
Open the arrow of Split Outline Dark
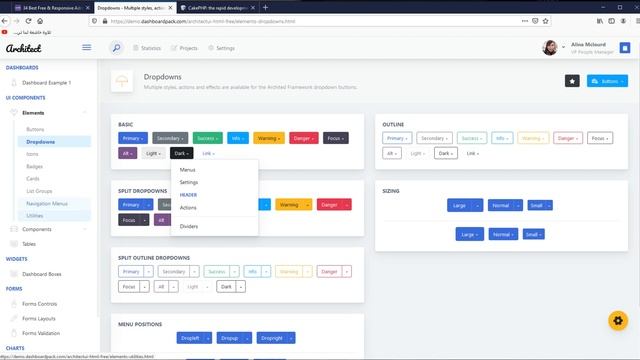point(241,287)
